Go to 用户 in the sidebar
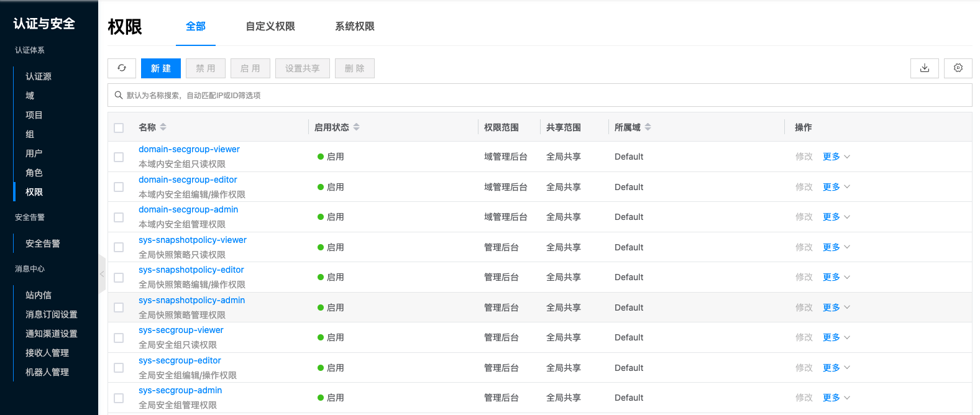The width and height of the screenshot is (980, 415). (34, 153)
